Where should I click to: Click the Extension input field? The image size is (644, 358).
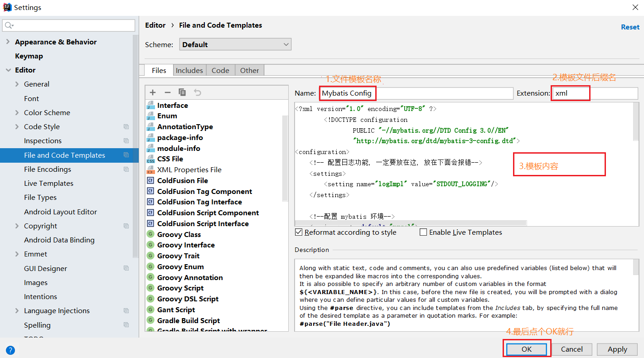point(595,93)
